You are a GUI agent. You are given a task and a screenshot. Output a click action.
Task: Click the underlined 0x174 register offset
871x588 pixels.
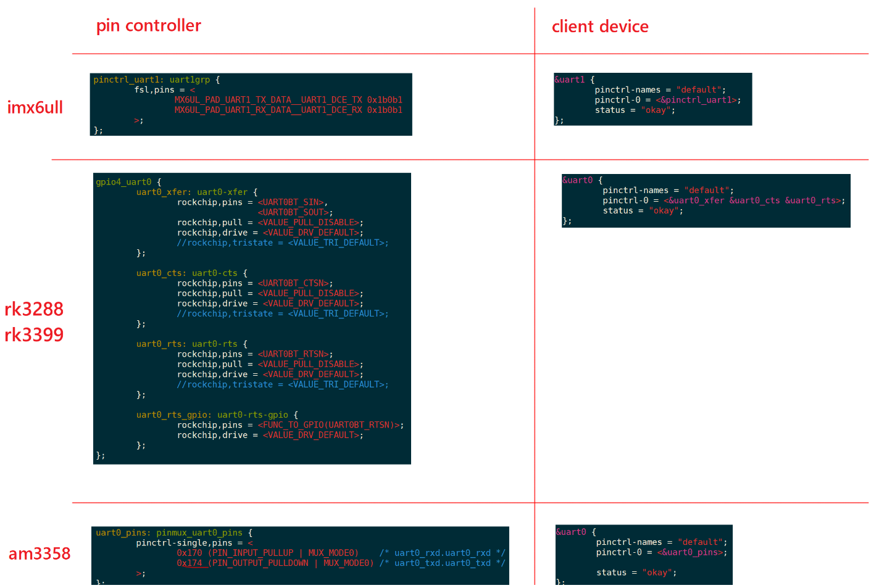(x=189, y=563)
